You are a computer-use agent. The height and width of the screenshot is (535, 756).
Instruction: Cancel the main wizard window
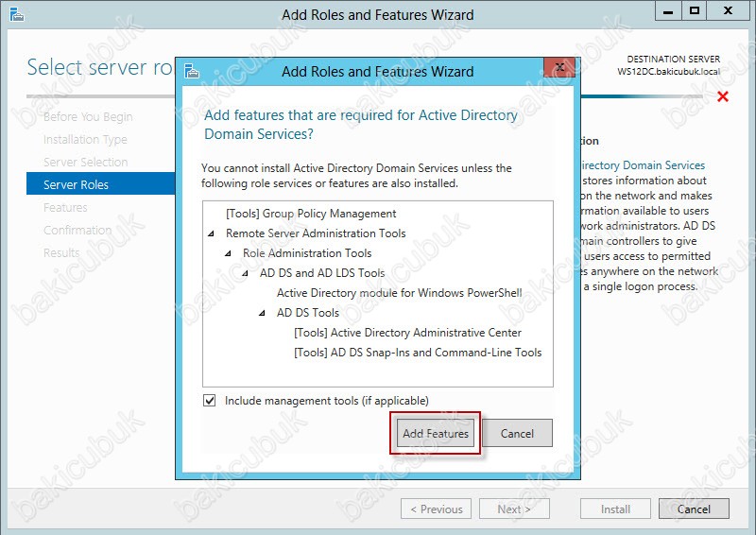pyautogui.click(x=694, y=509)
